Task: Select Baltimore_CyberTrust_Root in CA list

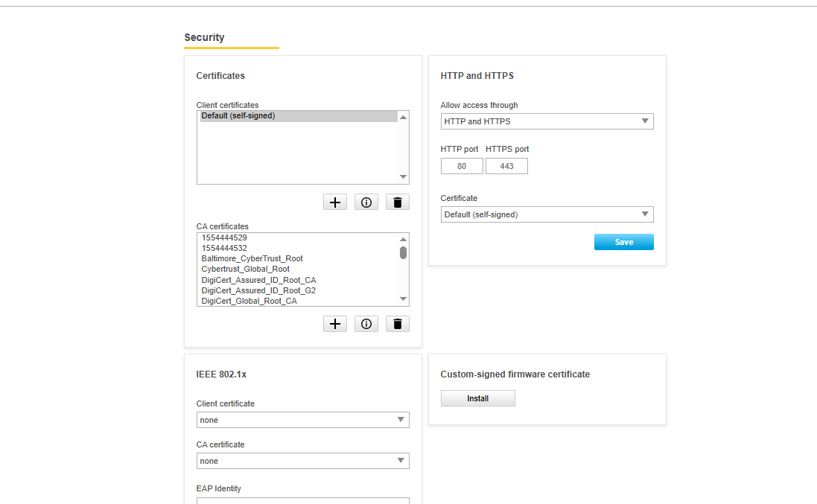Action: 252,258
